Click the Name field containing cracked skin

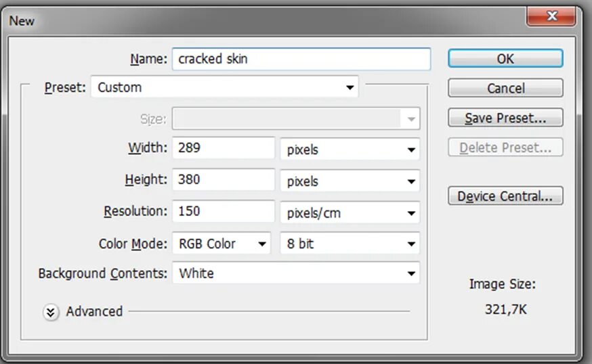[x=301, y=59]
